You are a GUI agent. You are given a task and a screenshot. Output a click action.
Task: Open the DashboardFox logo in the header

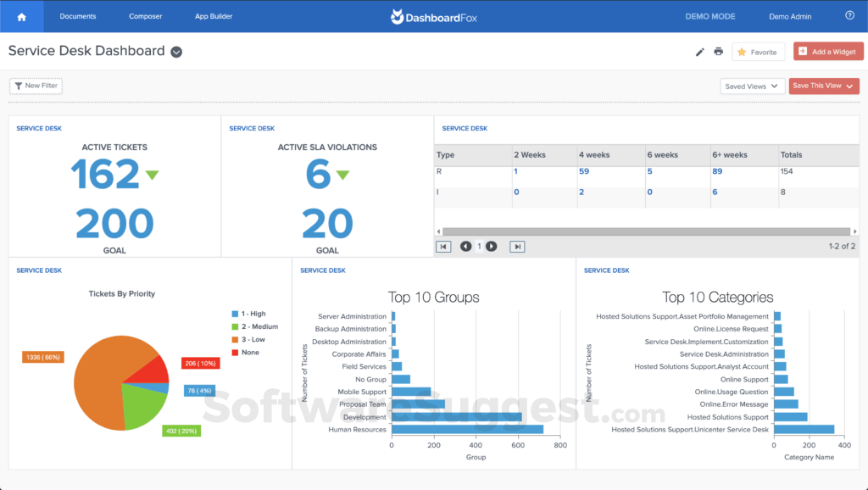coord(433,15)
